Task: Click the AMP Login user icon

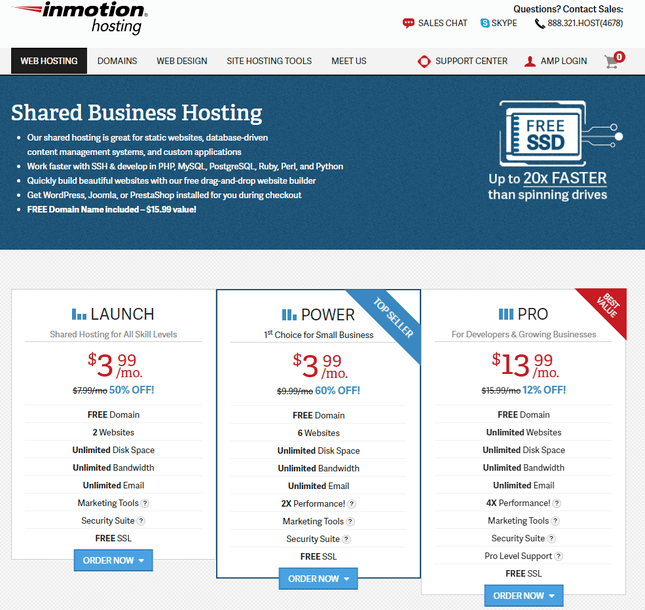Action: pyautogui.click(x=530, y=61)
